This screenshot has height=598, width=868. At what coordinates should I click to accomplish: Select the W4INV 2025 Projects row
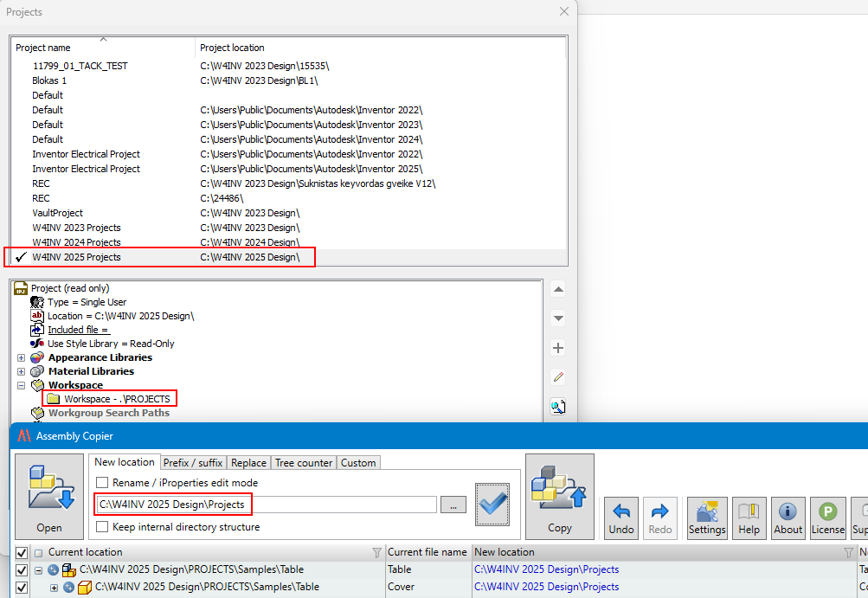(288, 257)
